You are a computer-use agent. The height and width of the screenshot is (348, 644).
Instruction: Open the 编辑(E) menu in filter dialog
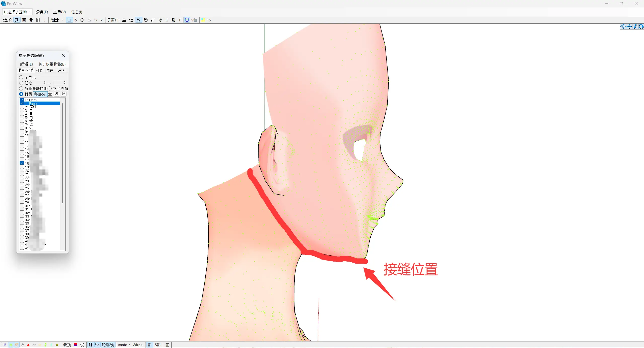click(26, 64)
